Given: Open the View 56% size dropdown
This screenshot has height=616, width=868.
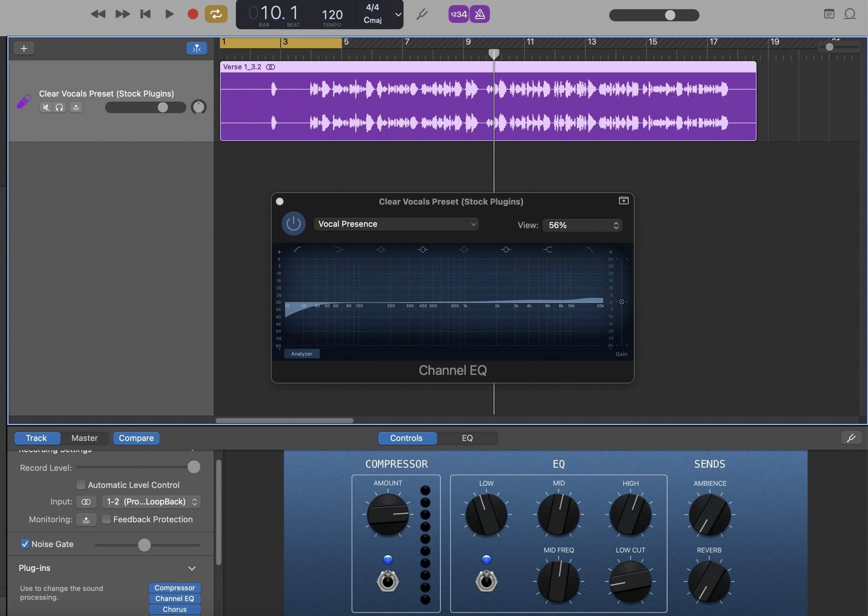Looking at the screenshot, I should 583,225.
